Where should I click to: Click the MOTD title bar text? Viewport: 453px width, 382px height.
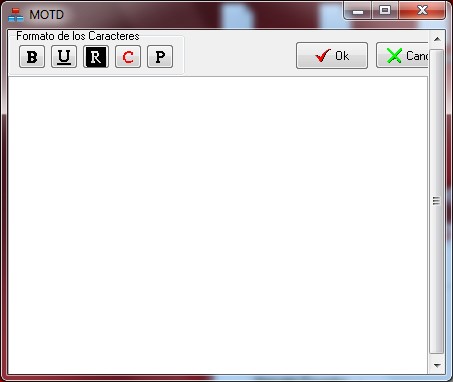click(46, 15)
